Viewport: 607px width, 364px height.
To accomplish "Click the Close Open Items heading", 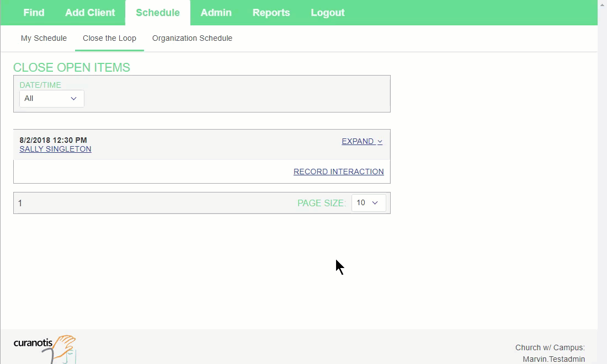I will pyautogui.click(x=72, y=67).
